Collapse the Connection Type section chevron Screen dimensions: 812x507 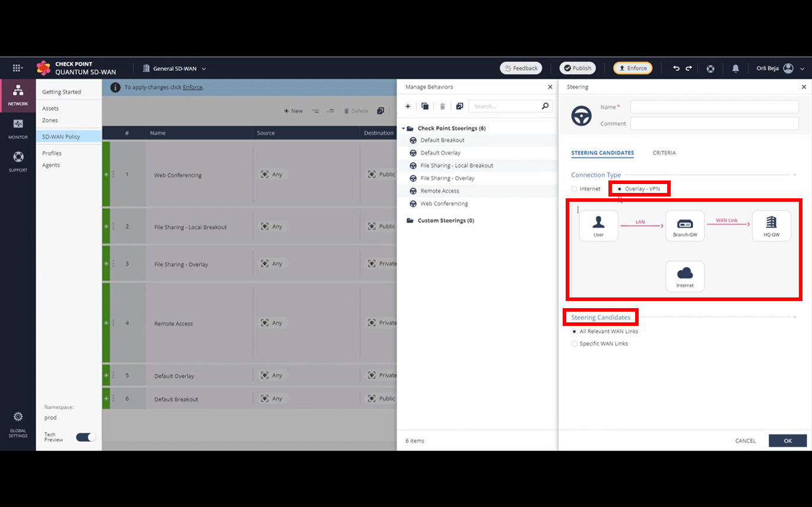795,175
